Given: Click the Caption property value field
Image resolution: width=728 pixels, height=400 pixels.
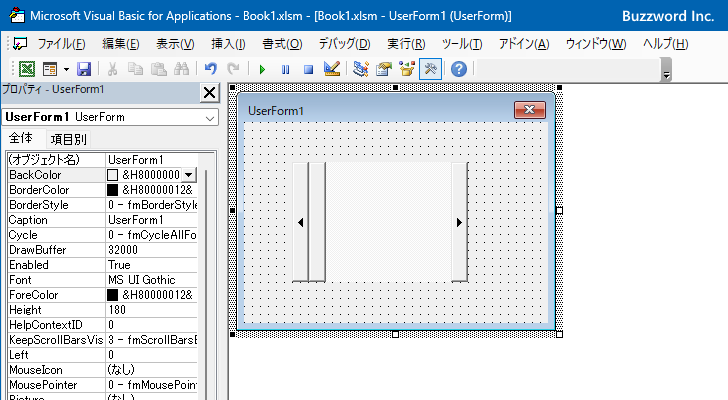Looking at the screenshot, I should coord(150,220).
